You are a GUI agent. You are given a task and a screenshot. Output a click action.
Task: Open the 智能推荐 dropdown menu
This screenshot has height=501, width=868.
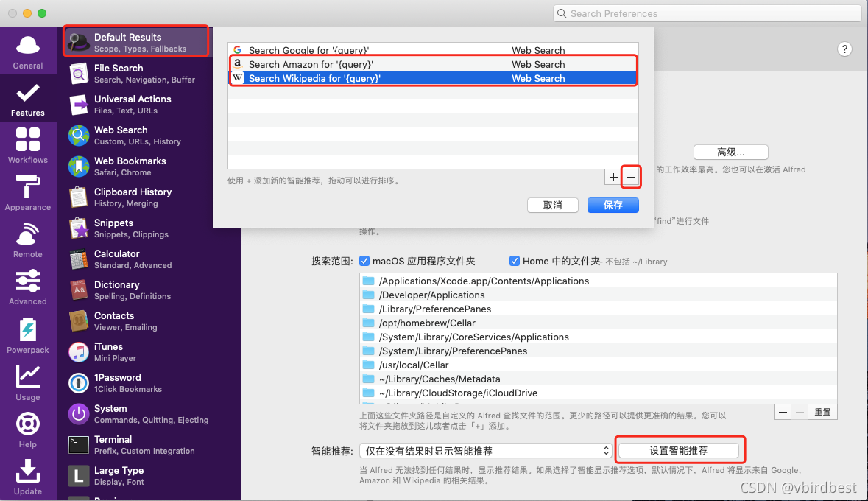pyautogui.click(x=485, y=451)
